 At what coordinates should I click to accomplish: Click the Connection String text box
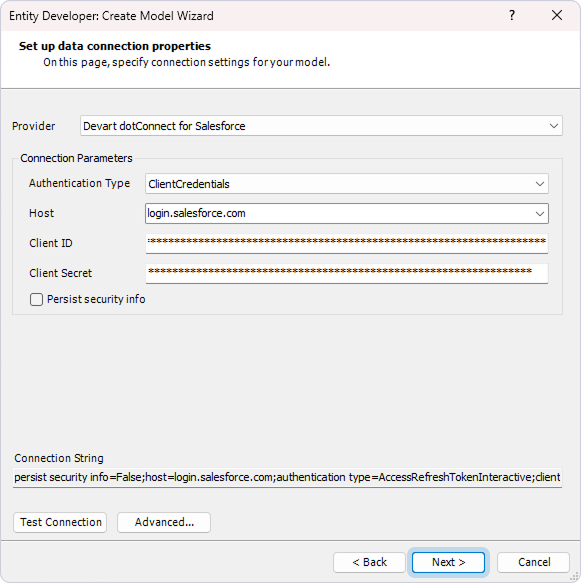click(x=287, y=477)
